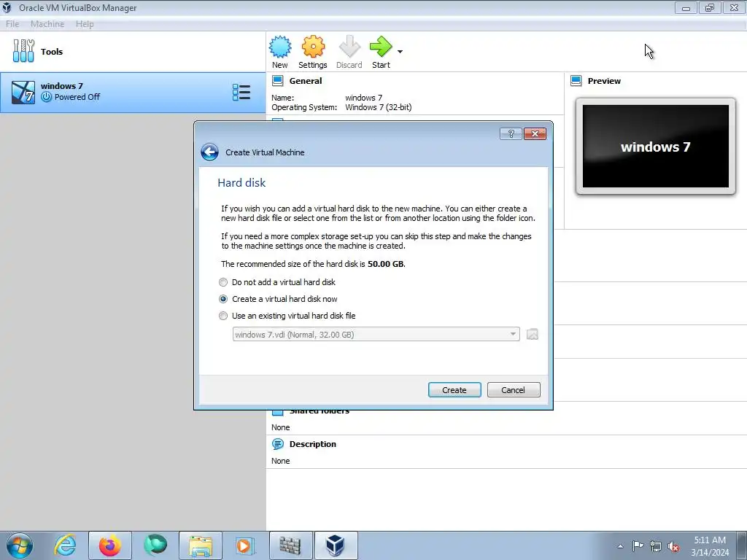Open the green globe taskbar app
This screenshot has height=560, width=747.
pyautogui.click(x=155, y=545)
